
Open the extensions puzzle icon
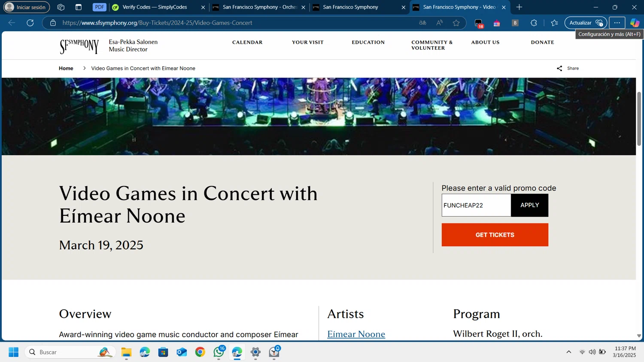click(x=534, y=23)
